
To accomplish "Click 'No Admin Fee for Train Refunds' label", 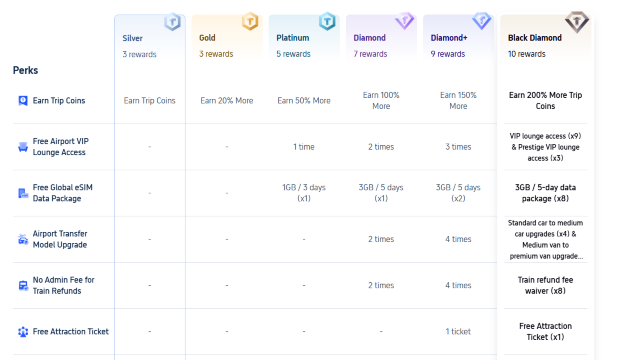I will 63,286.
